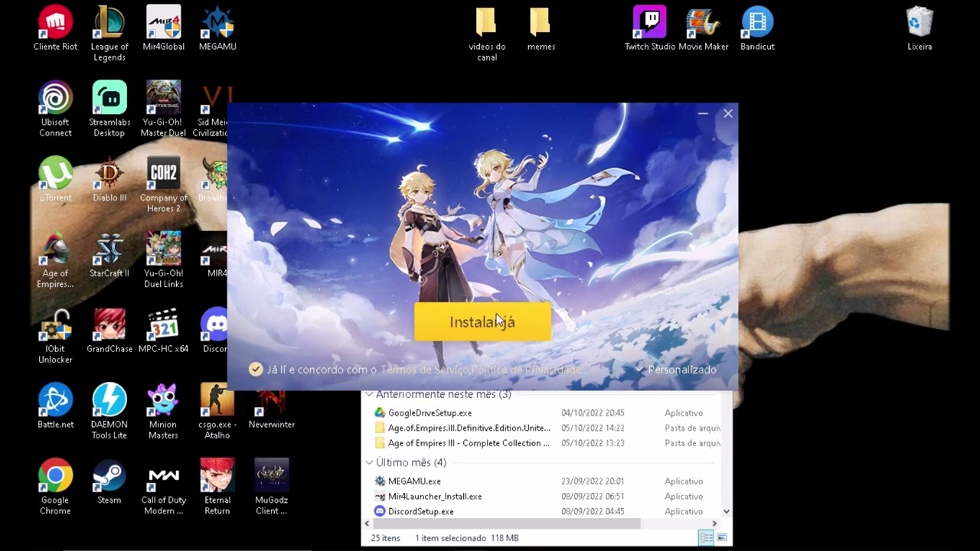Click the µTorrent desktop icon
This screenshot has width=980, height=551.
[x=55, y=180]
